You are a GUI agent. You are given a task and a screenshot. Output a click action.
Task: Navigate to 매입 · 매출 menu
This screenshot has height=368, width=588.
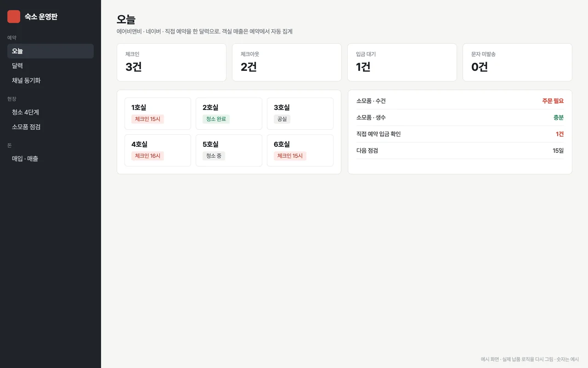51,159
